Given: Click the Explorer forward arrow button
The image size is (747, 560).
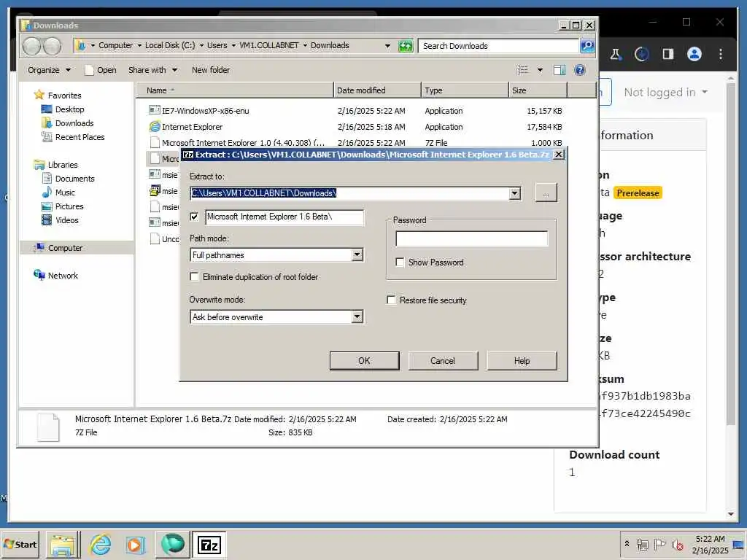Looking at the screenshot, I should click(52, 46).
